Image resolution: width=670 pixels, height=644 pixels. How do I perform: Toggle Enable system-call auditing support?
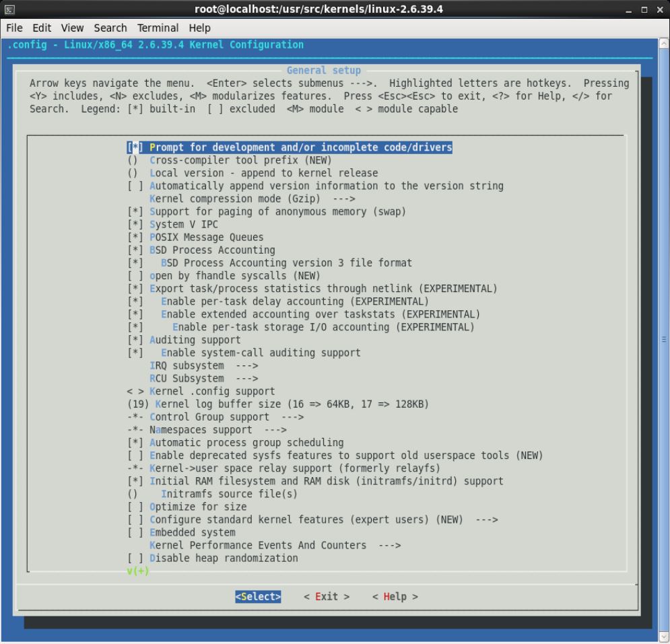[x=244, y=353]
